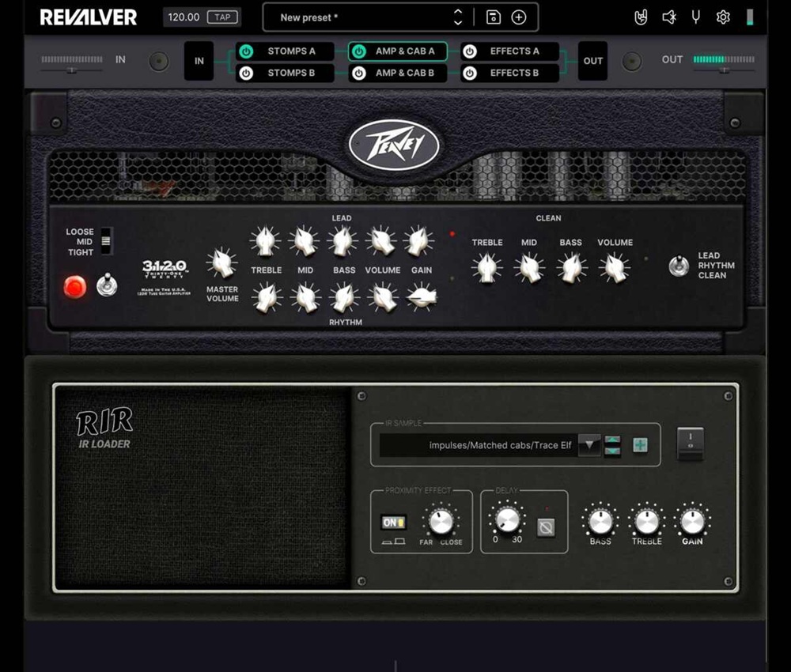
Task: Select the EFFECTS B block
Action: 513,73
